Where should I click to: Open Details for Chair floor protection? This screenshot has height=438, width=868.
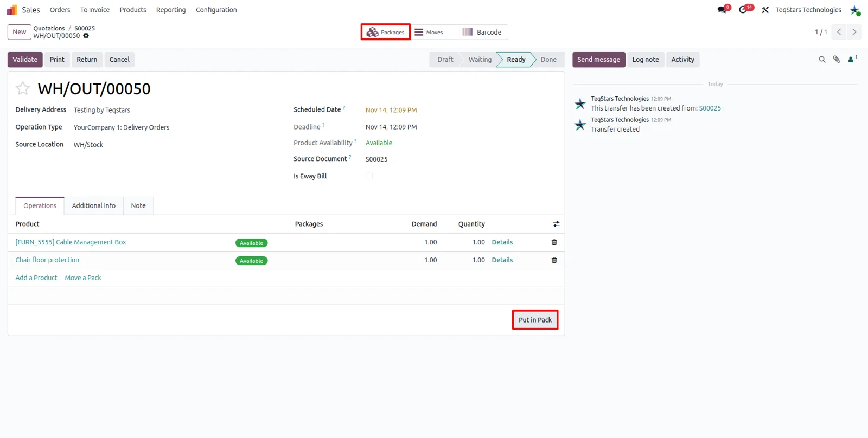click(502, 260)
